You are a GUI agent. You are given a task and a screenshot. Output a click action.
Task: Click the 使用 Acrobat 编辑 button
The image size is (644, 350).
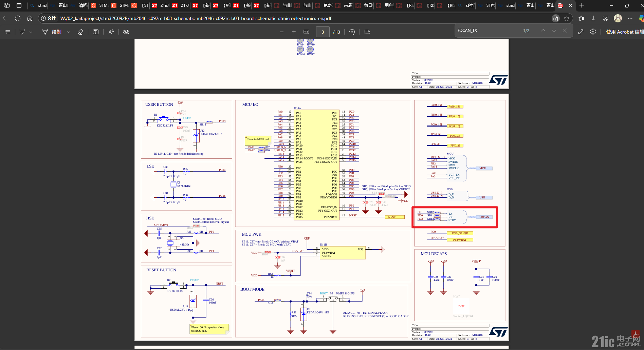[625, 32]
